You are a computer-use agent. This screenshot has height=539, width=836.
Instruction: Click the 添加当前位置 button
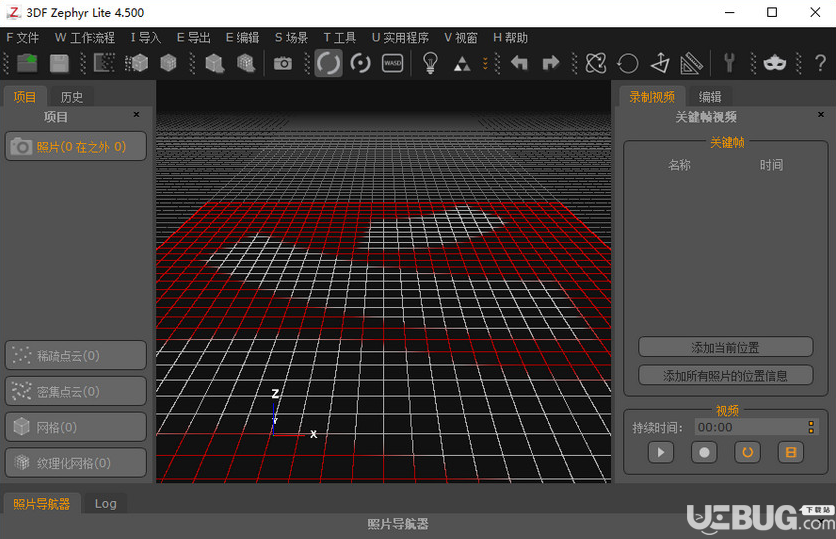tap(725, 347)
